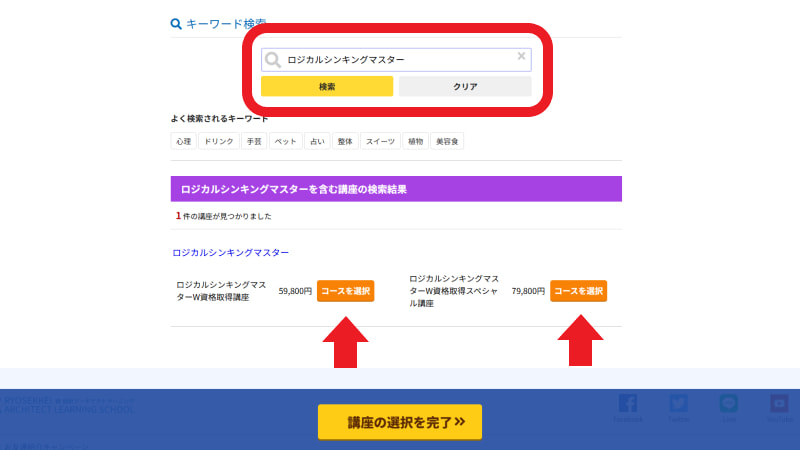Select the ペット keyword tag
The width and height of the screenshot is (800, 450).
285,141
